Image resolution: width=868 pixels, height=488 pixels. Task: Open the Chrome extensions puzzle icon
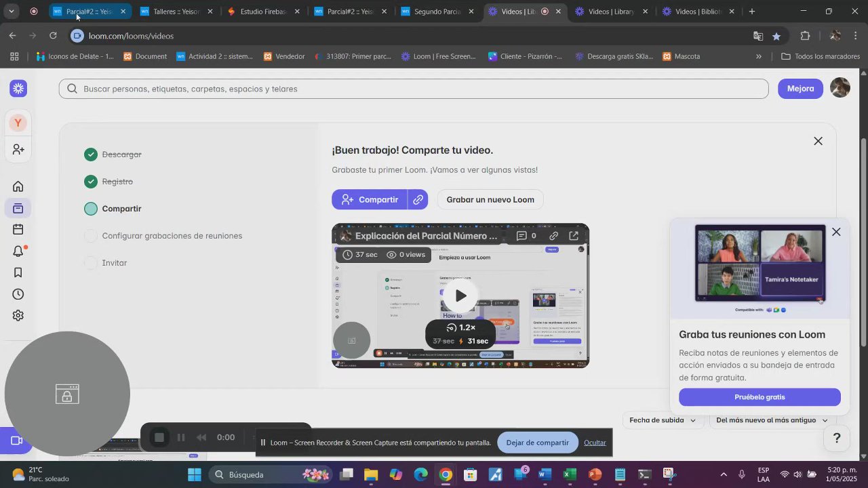point(806,36)
